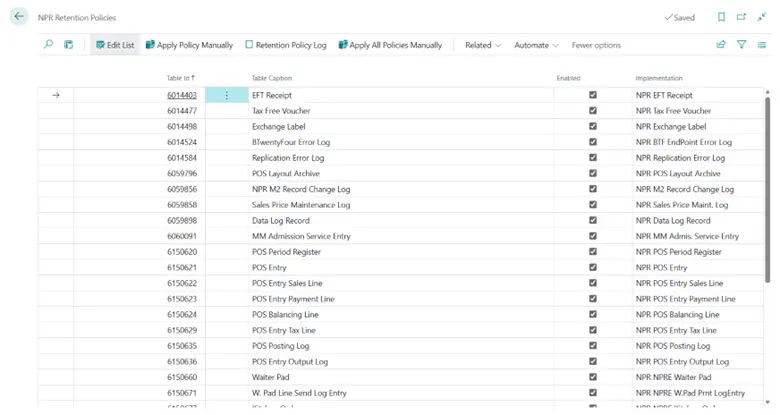780x415 pixels.
Task: Click the bookmark icon in the header
Action: pyautogui.click(x=721, y=17)
